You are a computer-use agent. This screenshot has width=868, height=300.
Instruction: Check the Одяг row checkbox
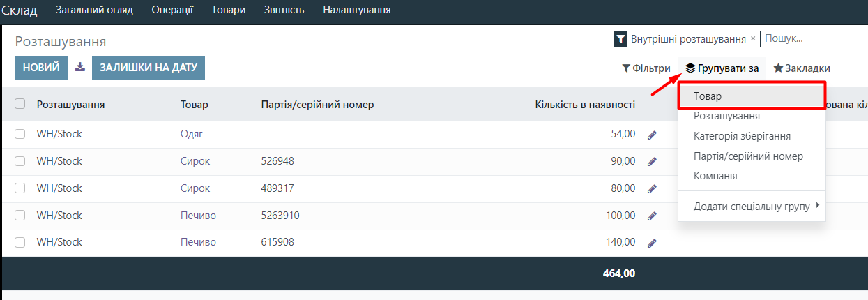click(20, 134)
